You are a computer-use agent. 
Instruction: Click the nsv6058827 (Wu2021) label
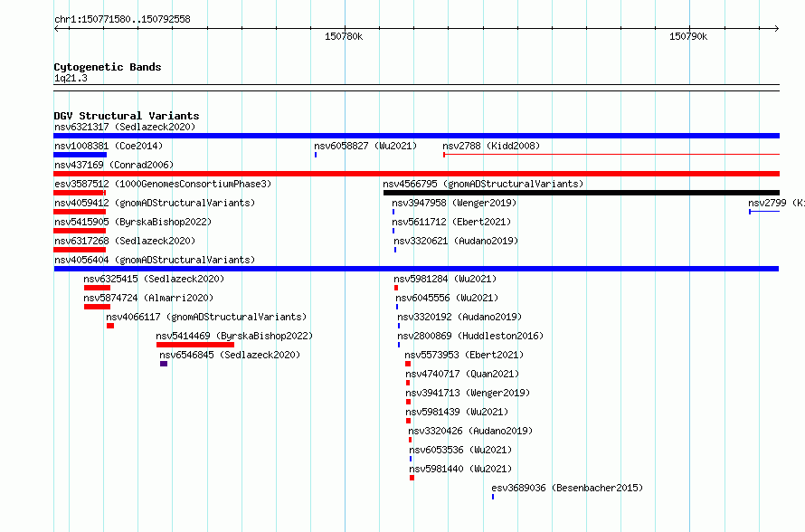(x=365, y=146)
